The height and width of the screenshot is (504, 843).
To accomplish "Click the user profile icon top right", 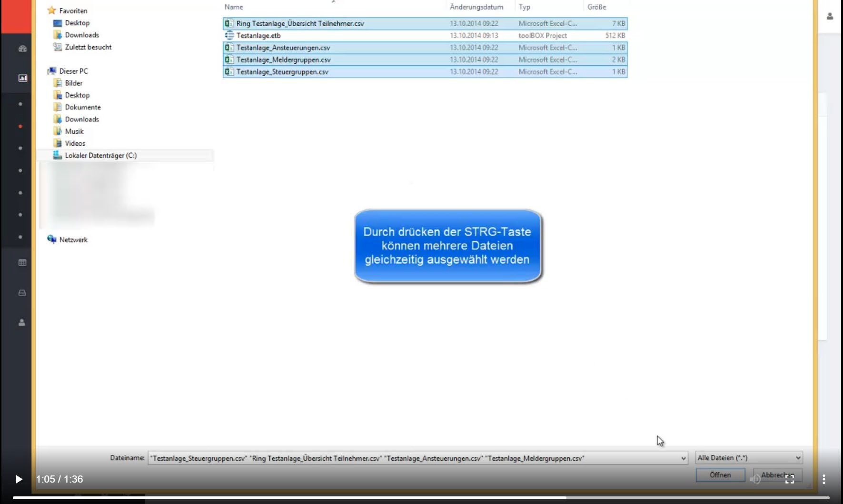I will [x=830, y=16].
